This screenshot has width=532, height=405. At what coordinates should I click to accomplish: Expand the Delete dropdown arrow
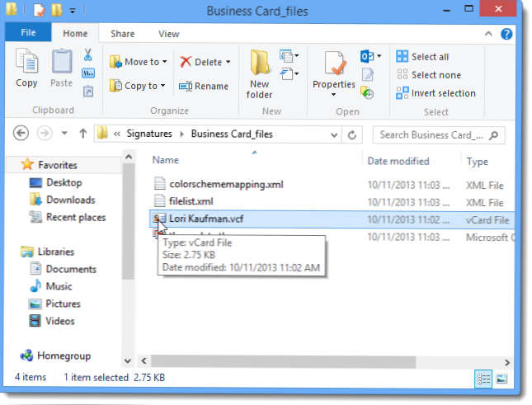click(228, 62)
